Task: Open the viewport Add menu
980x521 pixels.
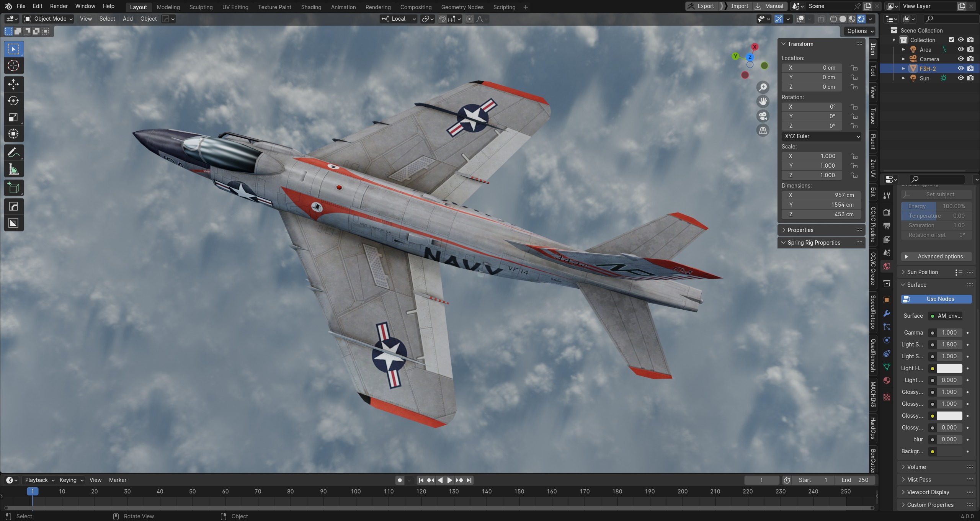Action: tap(127, 19)
